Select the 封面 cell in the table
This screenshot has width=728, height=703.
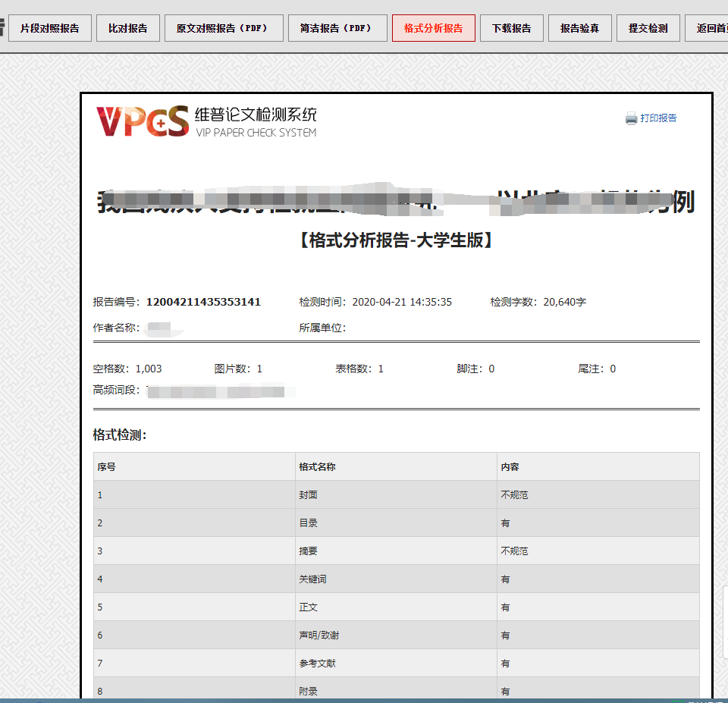click(x=308, y=495)
